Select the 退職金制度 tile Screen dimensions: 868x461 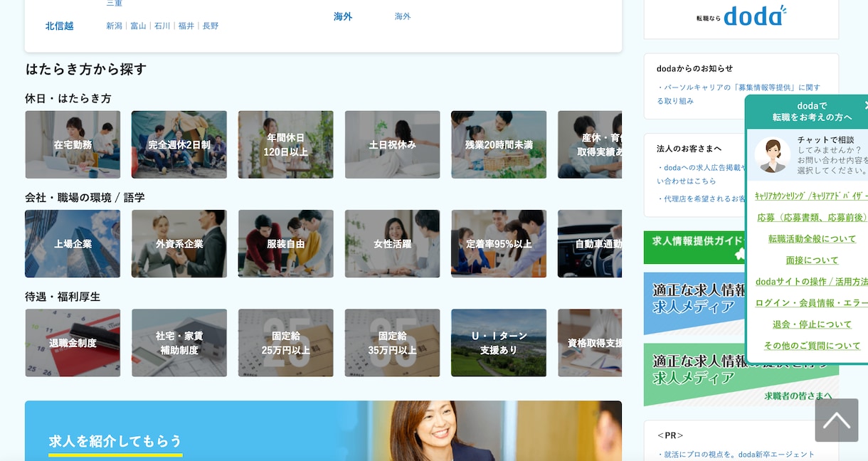click(x=73, y=343)
